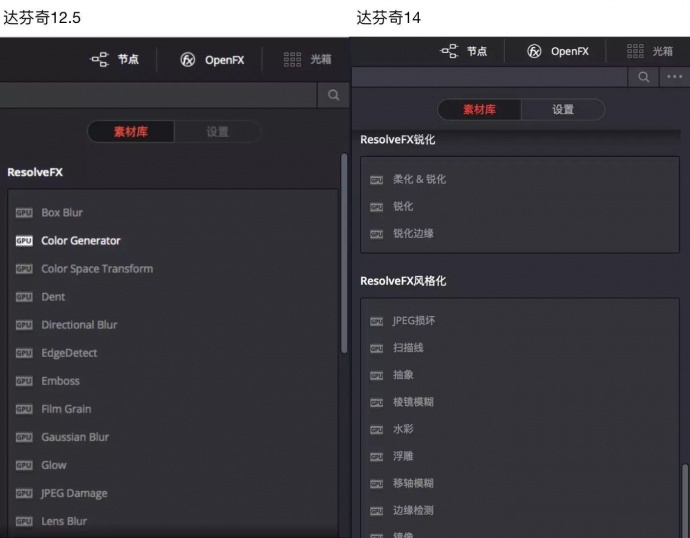
Task: Open 光箱 Lightbox in DaVinci 12.5 window
Action: (307, 59)
